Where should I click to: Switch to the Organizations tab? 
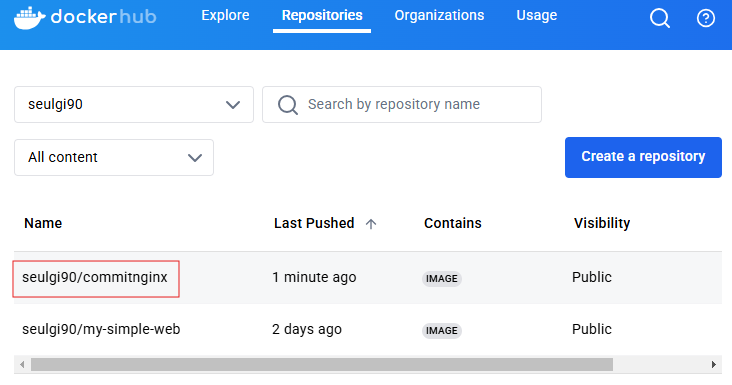439,15
